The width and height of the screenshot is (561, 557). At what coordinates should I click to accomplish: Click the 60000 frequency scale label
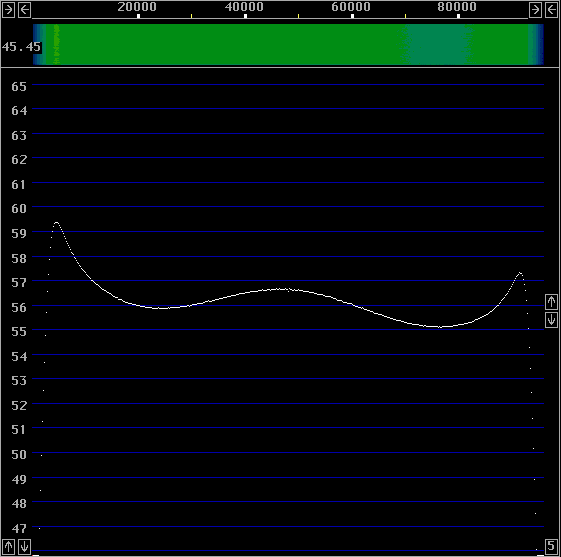point(351,7)
